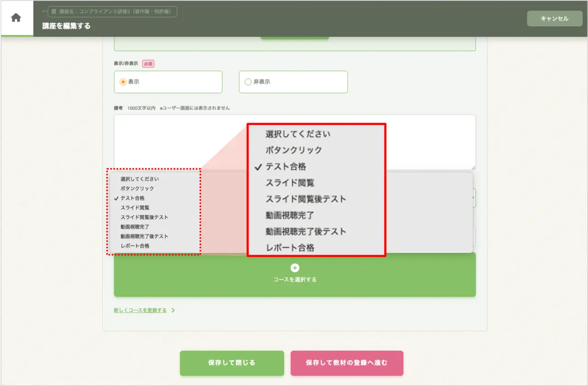Viewport: 588px width, 386px height.
Task: Pick ボタンクリック in the small dropdown list
Action: pos(137,188)
